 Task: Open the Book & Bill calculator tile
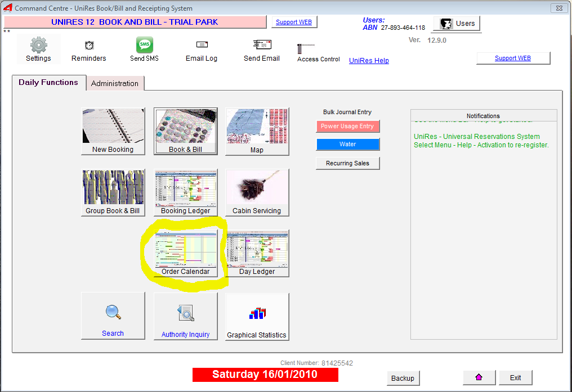pyautogui.click(x=185, y=131)
